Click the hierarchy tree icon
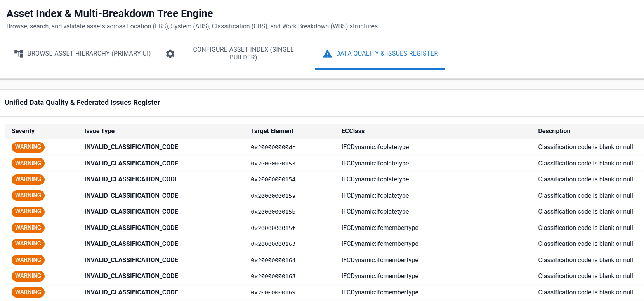Screen dimensions: 644x301 tap(19, 54)
